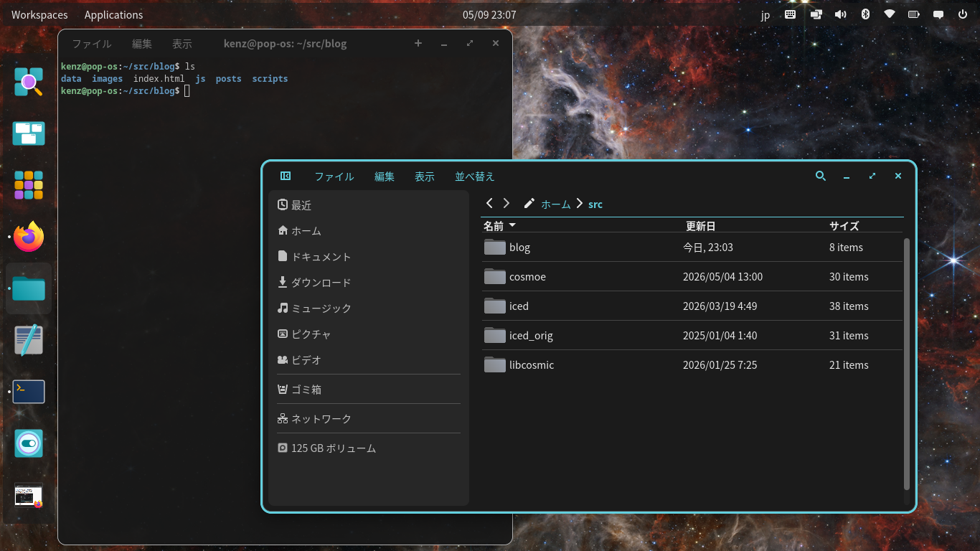Select the iced folder icon
Screen dimensions: 980x551
(495, 306)
